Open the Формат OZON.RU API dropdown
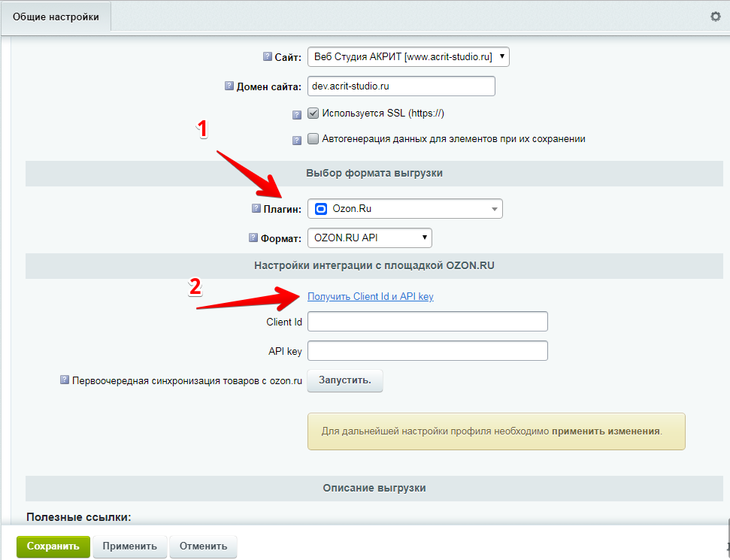730x560 pixels. click(370, 238)
